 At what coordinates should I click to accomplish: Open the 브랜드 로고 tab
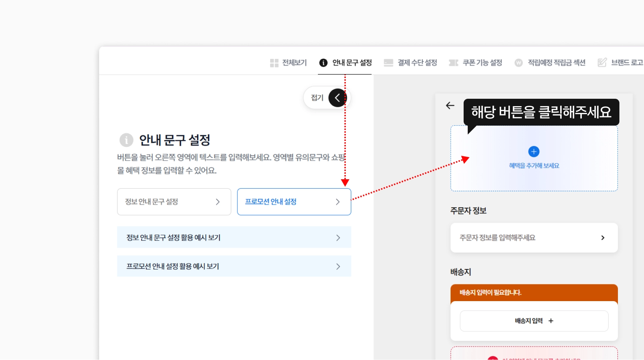point(620,63)
